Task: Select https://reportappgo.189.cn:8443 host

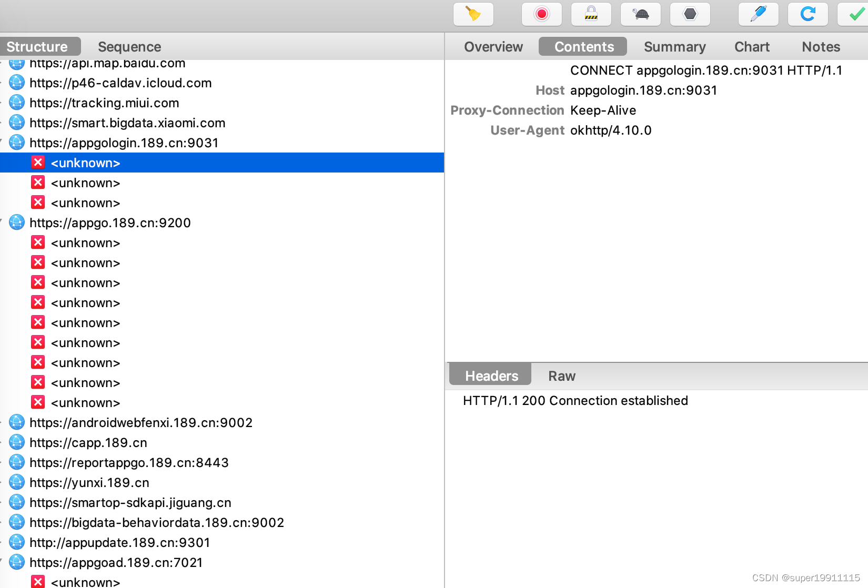Action: [129, 462]
